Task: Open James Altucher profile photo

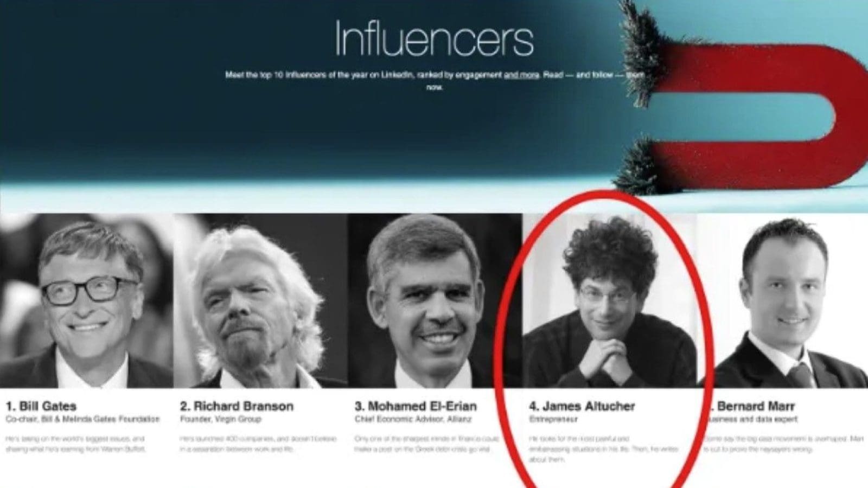Action: pos(609,300)
